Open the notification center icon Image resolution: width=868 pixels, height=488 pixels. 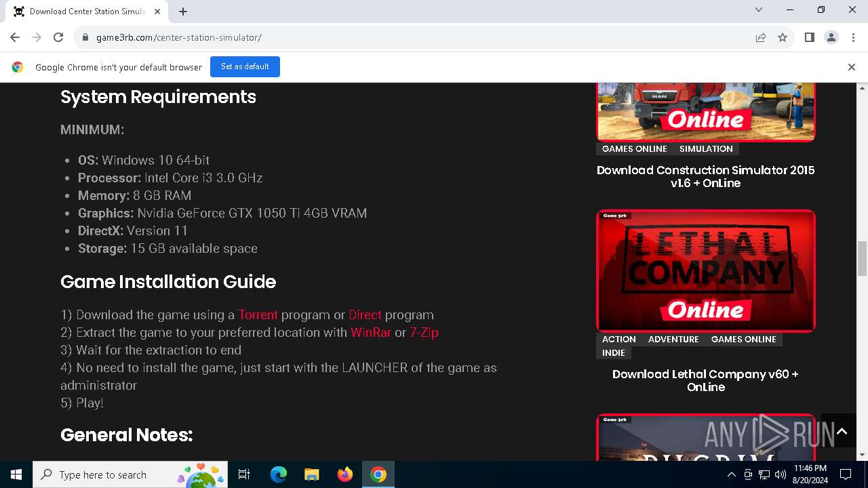(846, 474)
